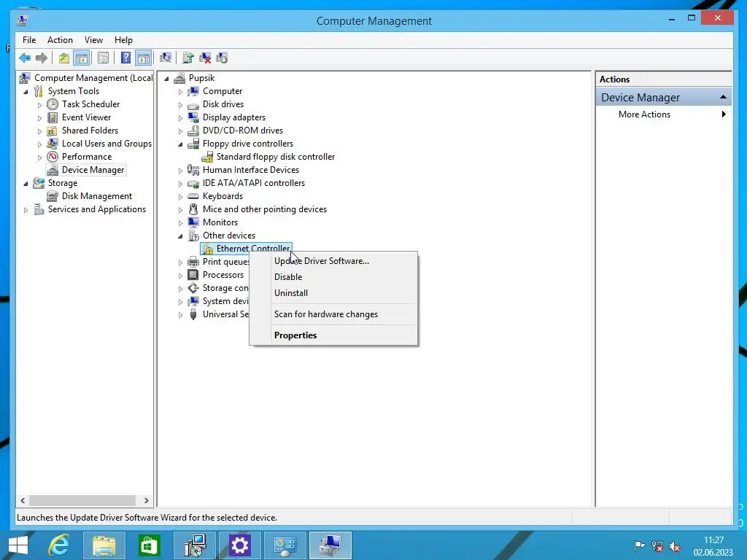Viewport: 747px width, 560px height.
Task: Expand the Task Scheduler node
Action: pos(39,105)
